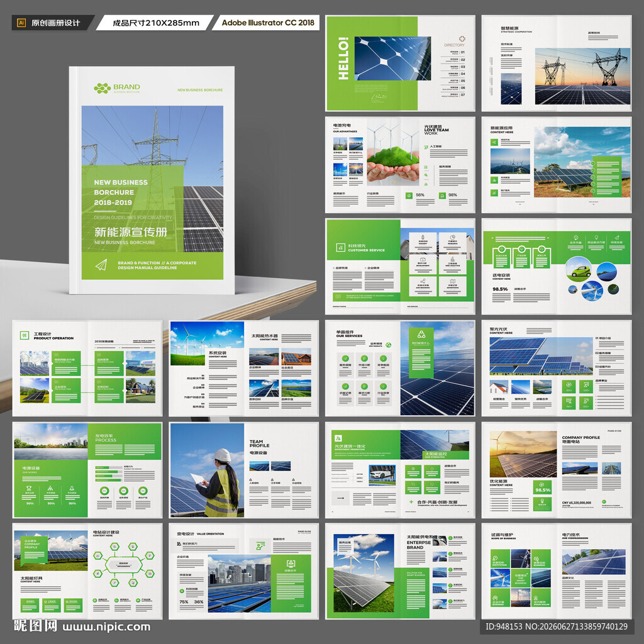644x644 pixels.
Task: Click the 合作·共赢·创新·发展 slogan
Action: click(437, 502)
